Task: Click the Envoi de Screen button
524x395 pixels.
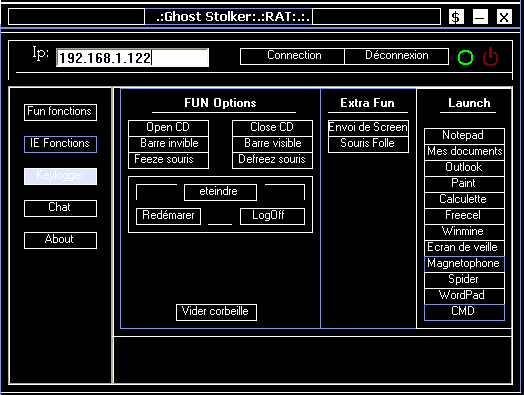Action: coord(368,128)
